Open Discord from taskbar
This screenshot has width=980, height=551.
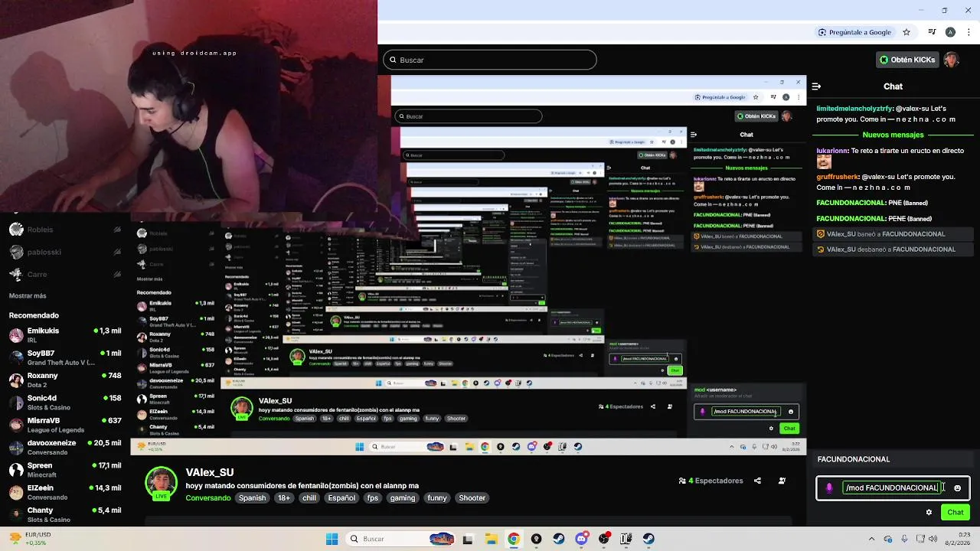point(581,539)
